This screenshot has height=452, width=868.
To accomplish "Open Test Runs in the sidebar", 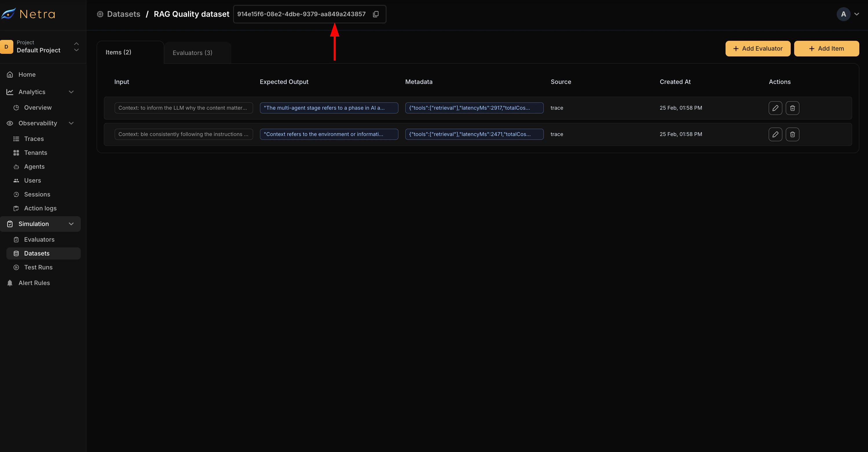I will pyautogui.click(x=38, y=267).
